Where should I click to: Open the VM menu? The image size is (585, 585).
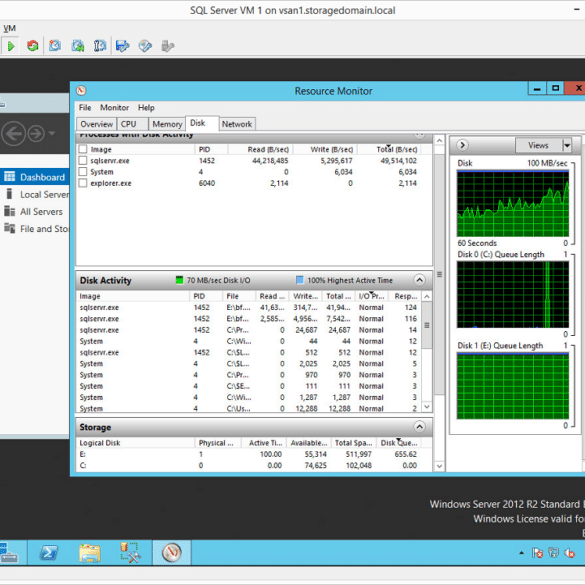pyautogui.click(x=9, y=28)
